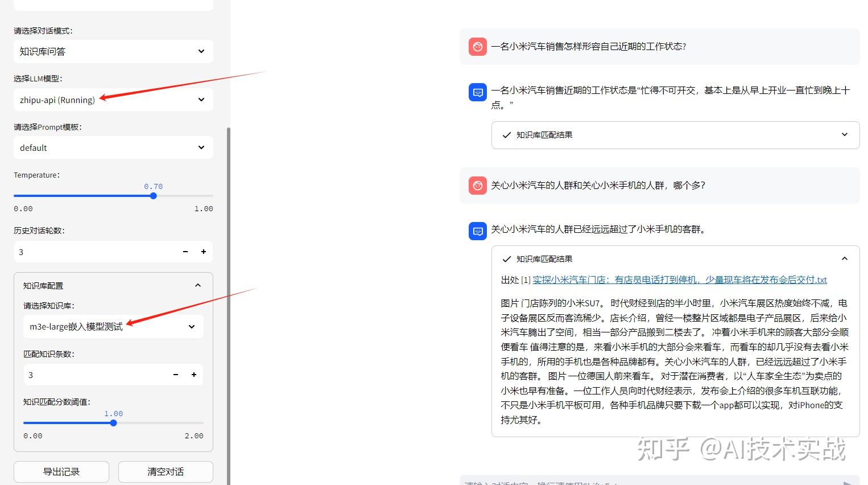Click the label 选择LLM模型:
Image resolution: width=868 pixels, height=485 pixels.
pyautogui.click(x=38, y=79)
